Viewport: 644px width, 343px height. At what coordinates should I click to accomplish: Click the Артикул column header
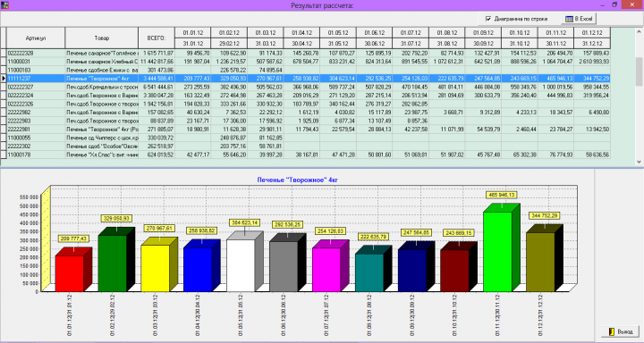[36, 38]
